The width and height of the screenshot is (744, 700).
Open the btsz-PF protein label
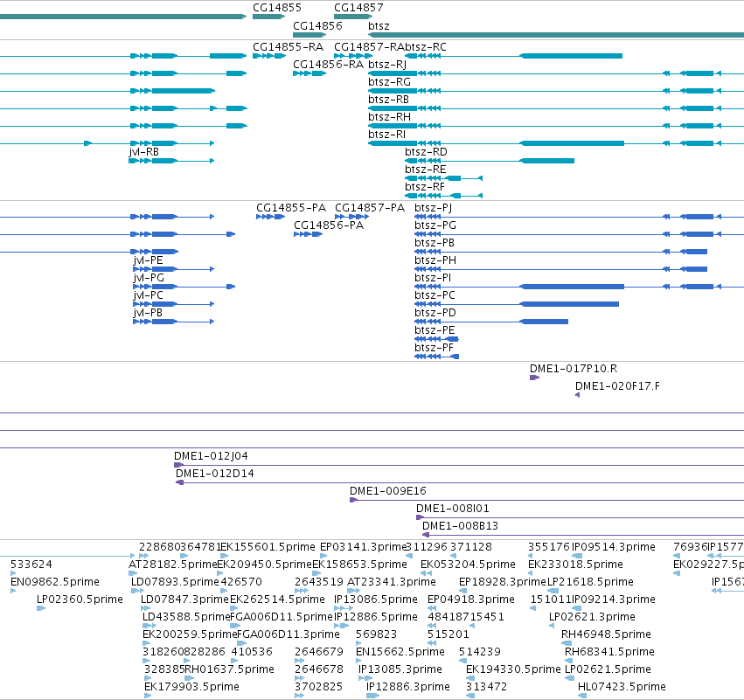tap(434, 348)
